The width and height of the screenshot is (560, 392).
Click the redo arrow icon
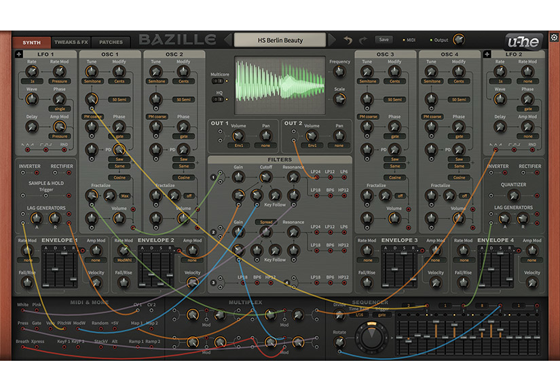point(363,40)
